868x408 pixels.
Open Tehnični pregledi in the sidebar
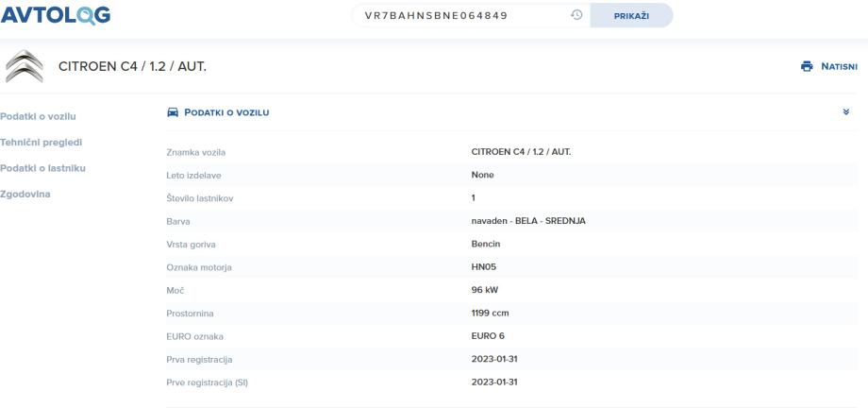(42, 142)
